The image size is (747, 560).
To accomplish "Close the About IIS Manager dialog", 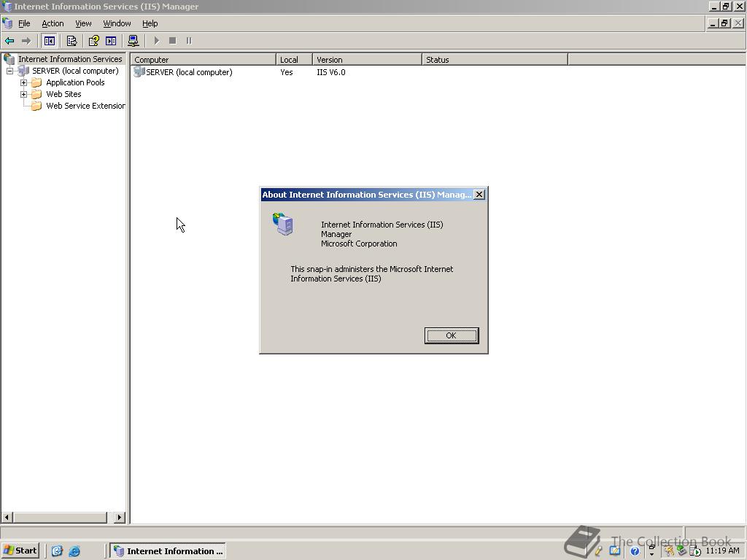I will 479,194.
